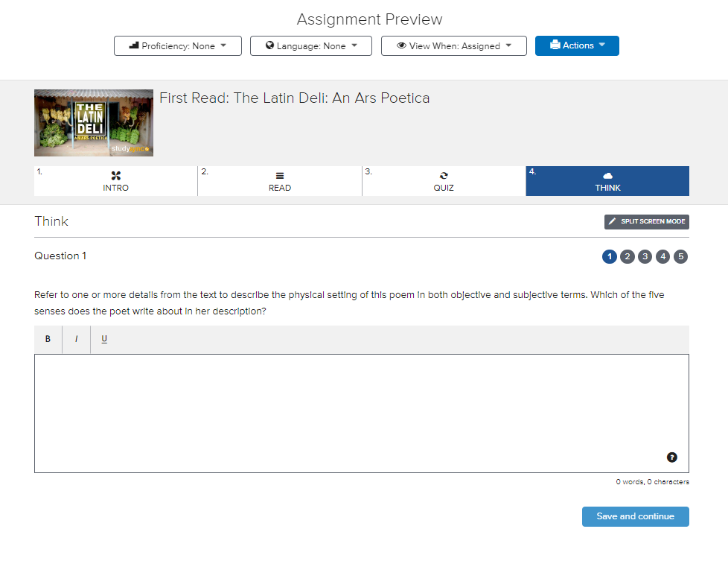Switch to the READ tab
Viewport: 728px width, 561px height.
coord(280,181)
